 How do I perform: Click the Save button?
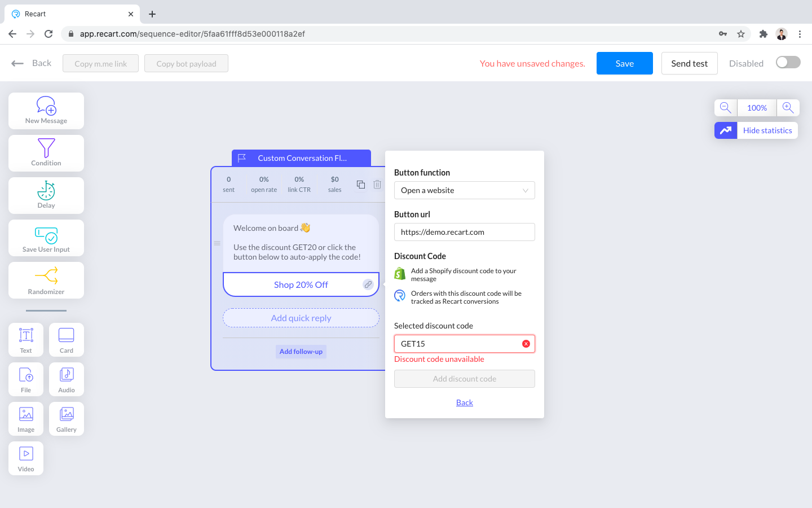click(x=625, y=63)
